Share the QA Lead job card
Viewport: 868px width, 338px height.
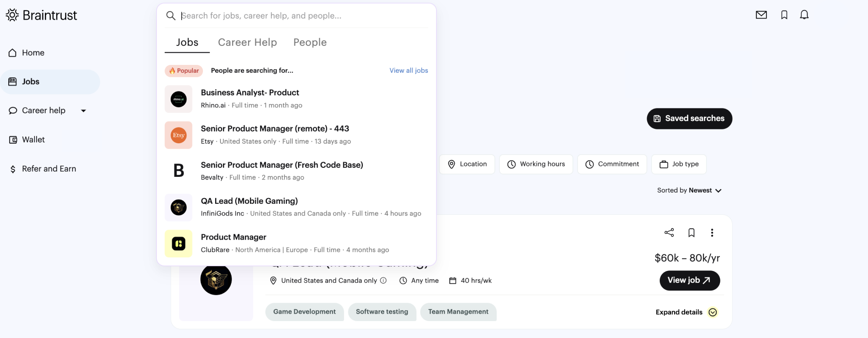[669, 233]
